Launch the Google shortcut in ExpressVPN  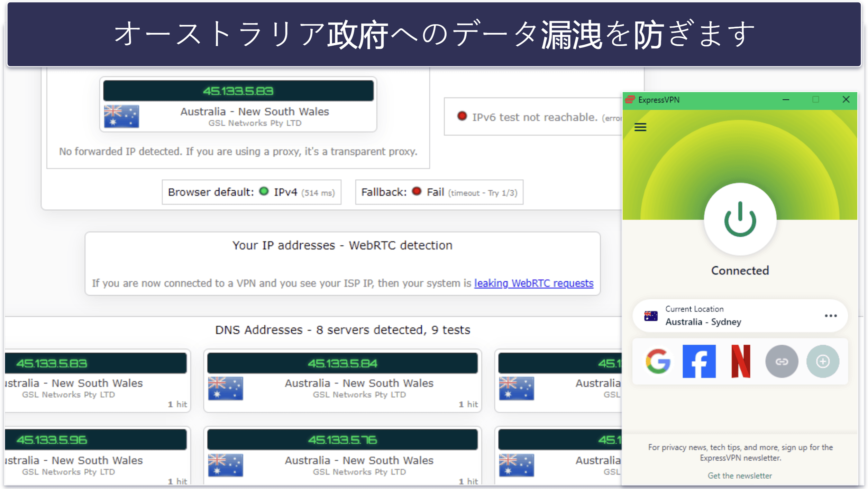(x=658, y=361)
